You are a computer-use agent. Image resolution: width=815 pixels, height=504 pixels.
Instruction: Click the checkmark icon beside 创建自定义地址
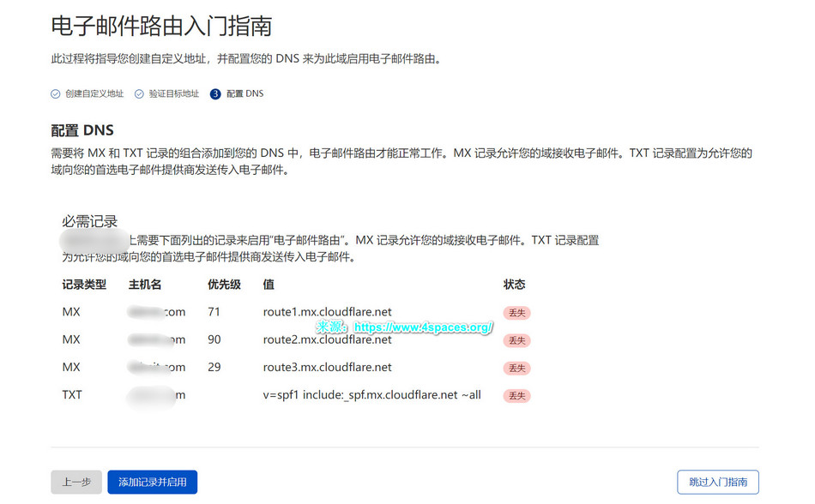[x=56, y=93]
